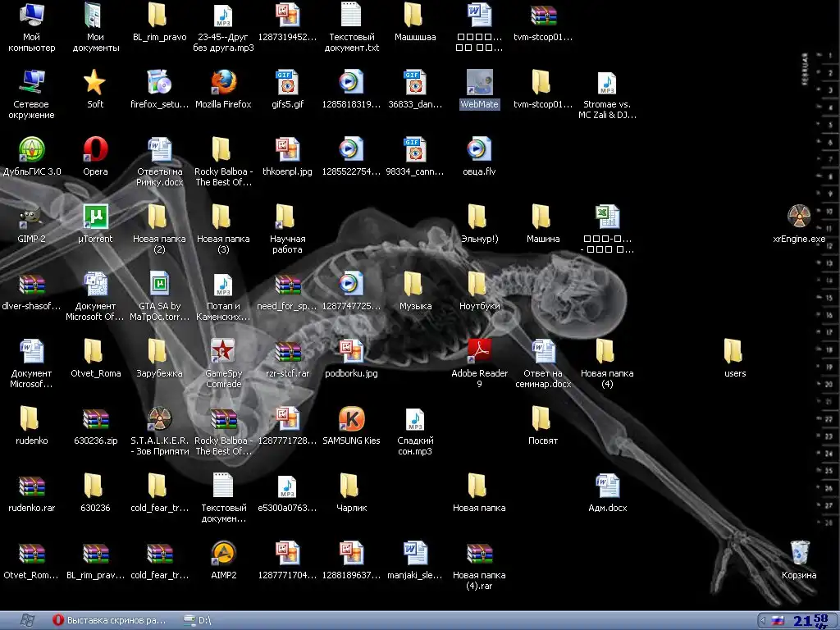Select the µTorrent shortcut icon
Image resolution: width=840 pixels, height=630 pixels.
coord(95,217)
